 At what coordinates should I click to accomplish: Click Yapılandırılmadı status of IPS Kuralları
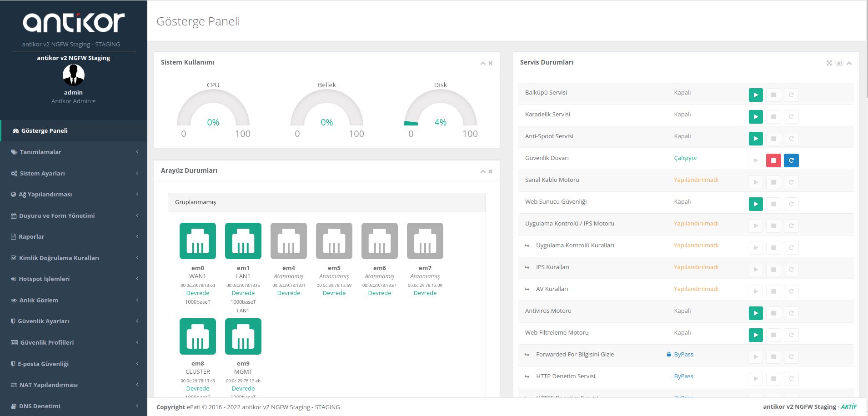[696, 267]
